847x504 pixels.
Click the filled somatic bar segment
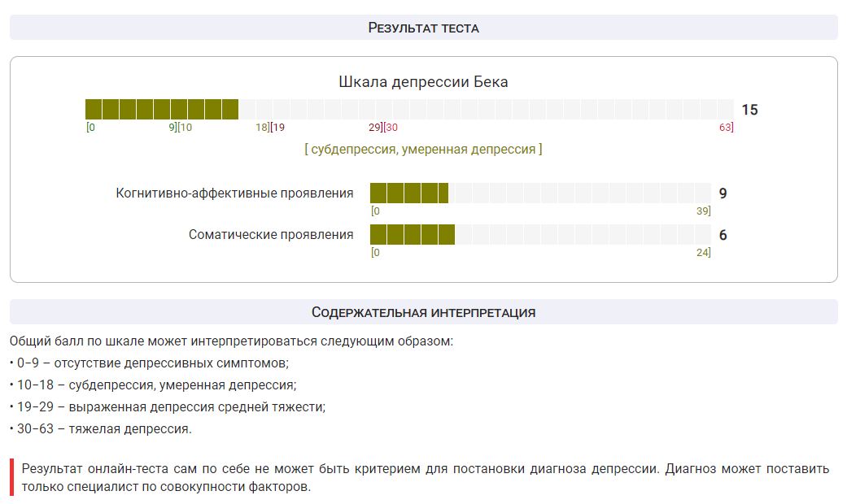click(x=412, y=235)
